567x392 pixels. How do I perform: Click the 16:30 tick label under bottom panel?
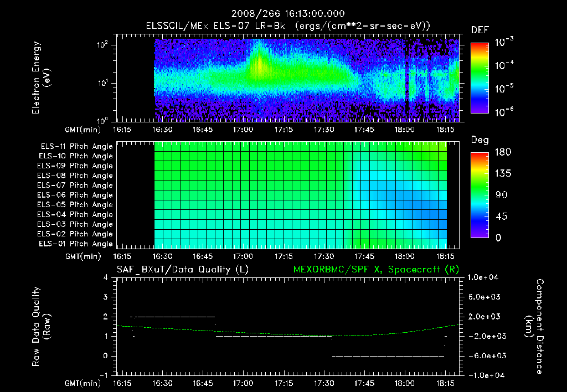click(x=162, y=383)
